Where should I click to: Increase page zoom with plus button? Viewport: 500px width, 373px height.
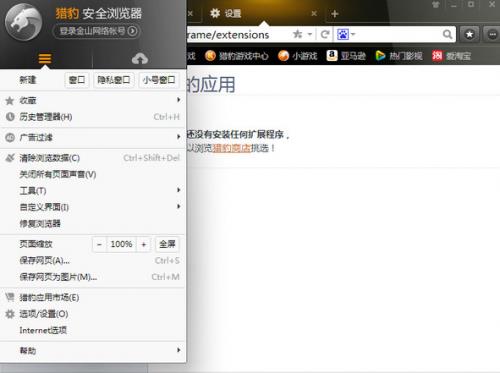(x=144, y=244)
